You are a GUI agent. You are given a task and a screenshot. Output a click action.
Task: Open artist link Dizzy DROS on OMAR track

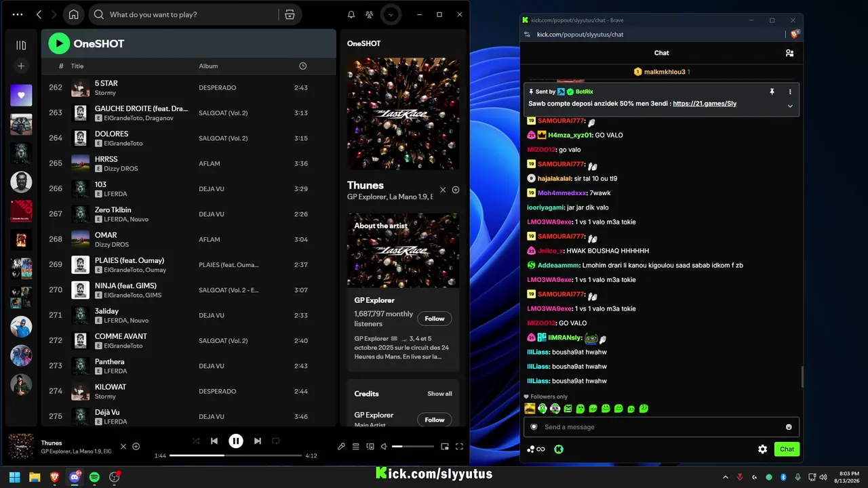111,245
